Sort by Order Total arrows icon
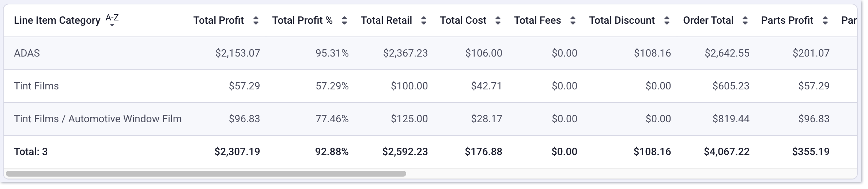868x189 pixels. tap(745, 20)
